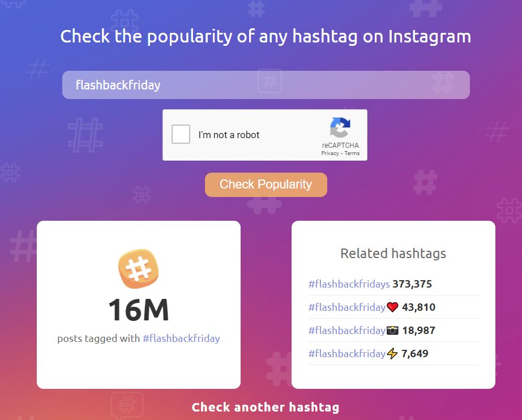Open the #flashbackfridays related hashtag
Image resolution: width=522 pixels, height=420 pixels.
349,284
